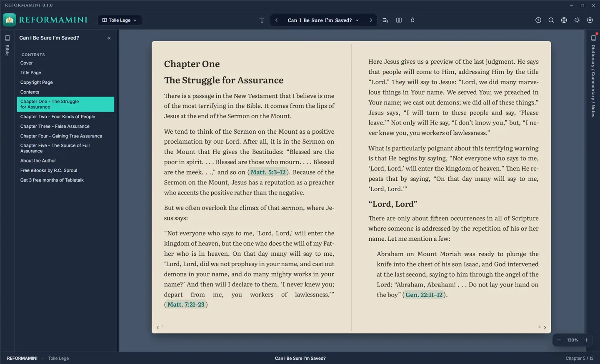Open the language globe icon
The width and height of the screenshot is (600, 364).
pos(564,20)
